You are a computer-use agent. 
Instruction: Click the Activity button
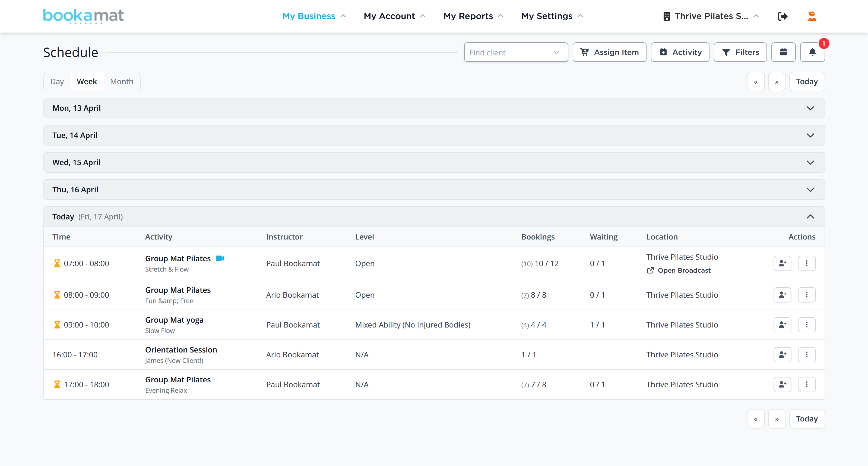pyautogui.click(x=680, y=52)
